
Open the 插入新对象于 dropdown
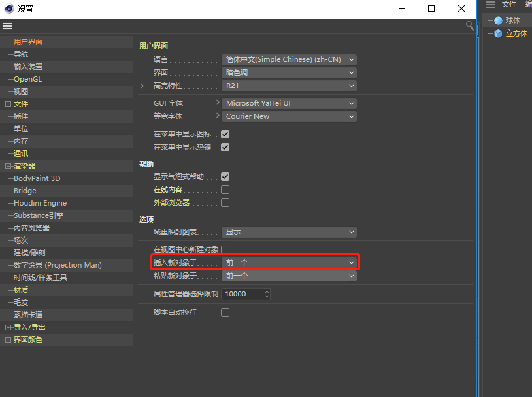[x=289, y=262]
